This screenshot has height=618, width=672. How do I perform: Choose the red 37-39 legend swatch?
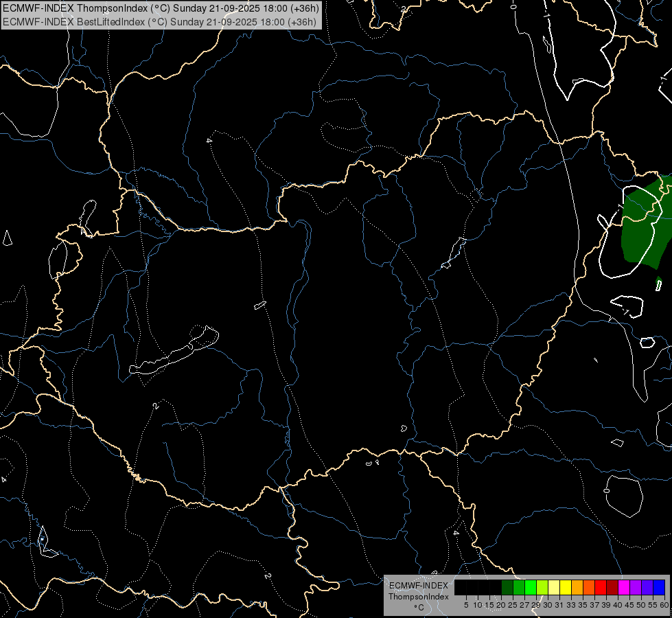click(601, 587)
